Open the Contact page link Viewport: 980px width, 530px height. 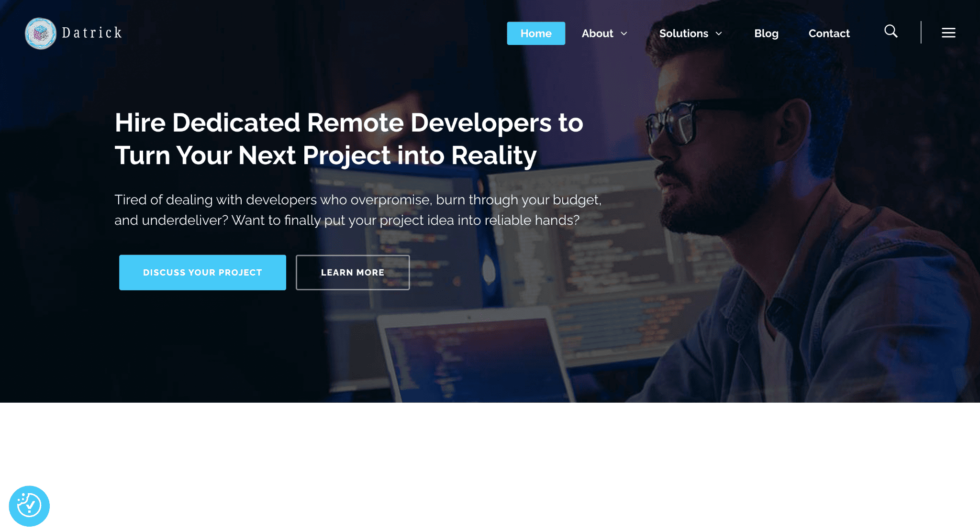(x=829, y=33)
